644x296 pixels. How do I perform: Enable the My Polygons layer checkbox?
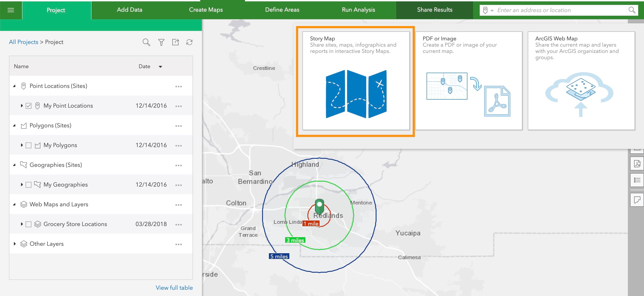pyautogui.click(x=28, y=145)
